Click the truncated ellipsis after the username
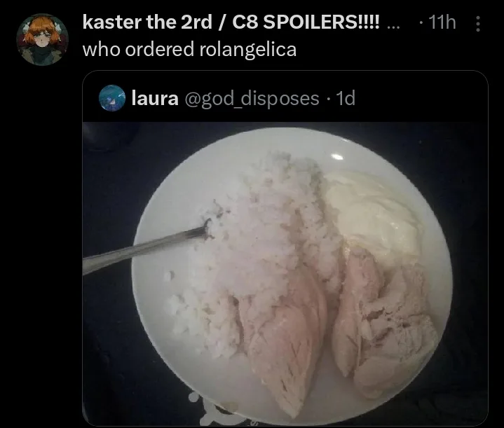The width and height of the screenshot is (504, 428). click(x=393, y=27)
